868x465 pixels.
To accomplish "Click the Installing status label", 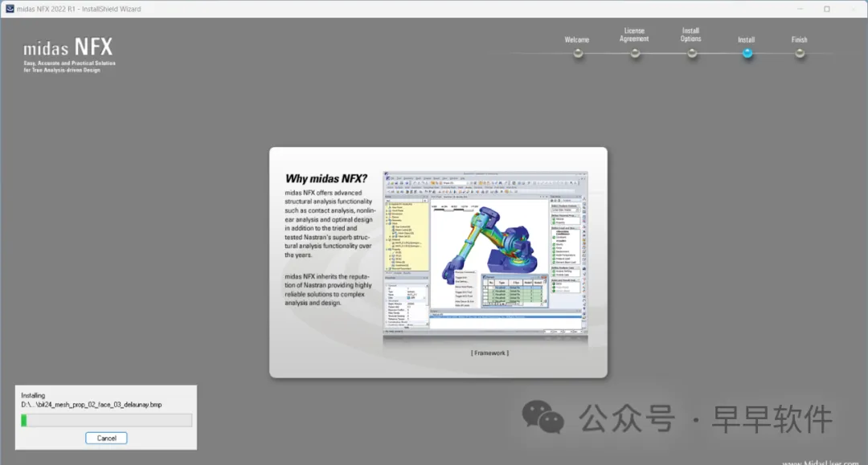I will [x=33, y=395].
